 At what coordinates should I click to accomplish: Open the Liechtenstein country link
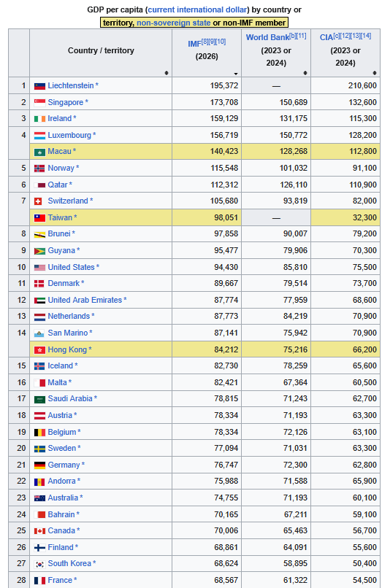pos(71,85)
